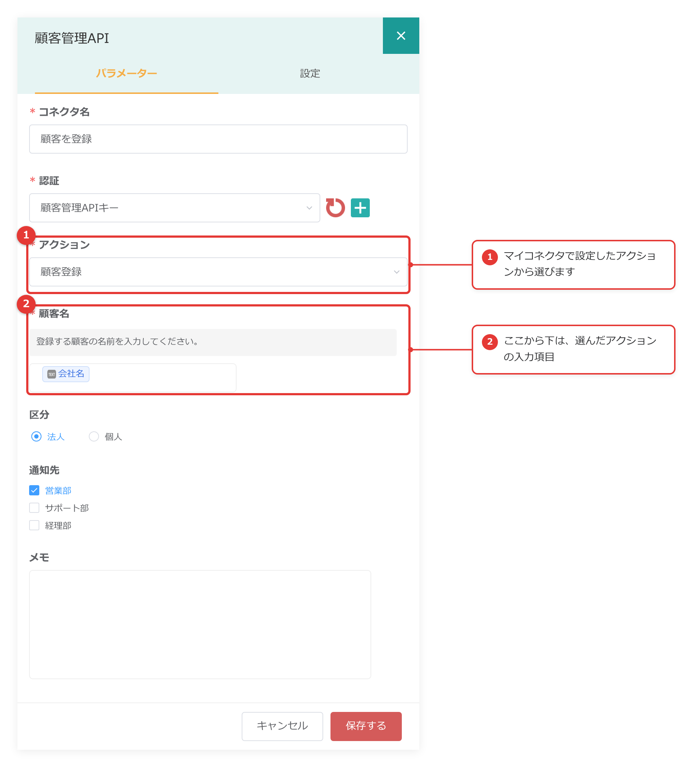693x784 pixels.
Task: Close the 顧客管理API dialog
Action: (400, 36)
